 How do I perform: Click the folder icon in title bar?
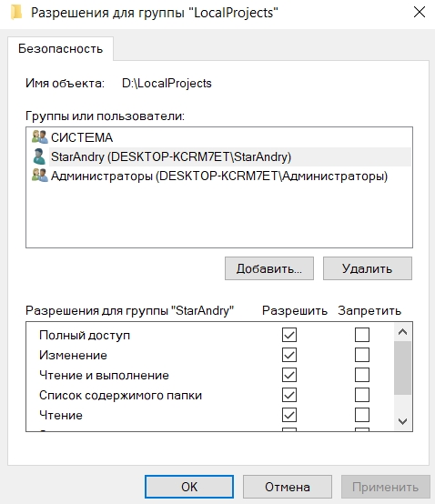(x=16, y=12)
